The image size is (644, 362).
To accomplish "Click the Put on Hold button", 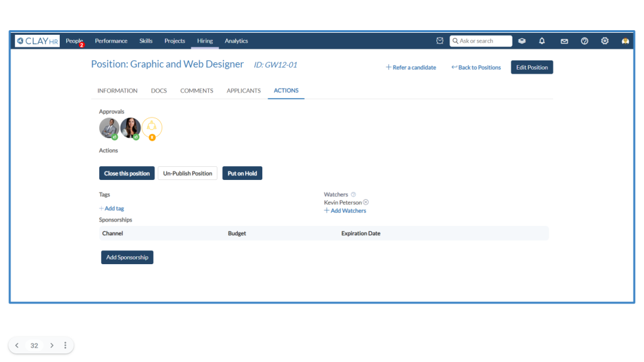I will 242,173.
